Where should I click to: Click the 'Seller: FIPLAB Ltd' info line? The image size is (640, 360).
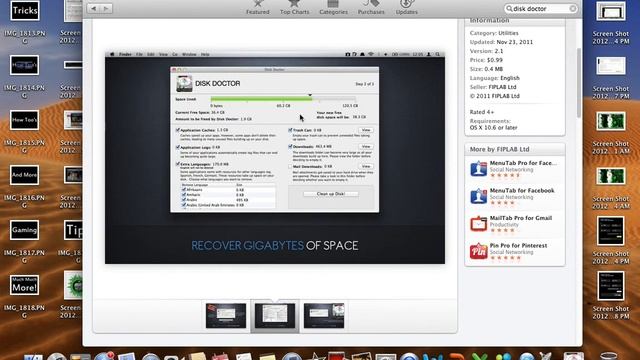point(493,87)
